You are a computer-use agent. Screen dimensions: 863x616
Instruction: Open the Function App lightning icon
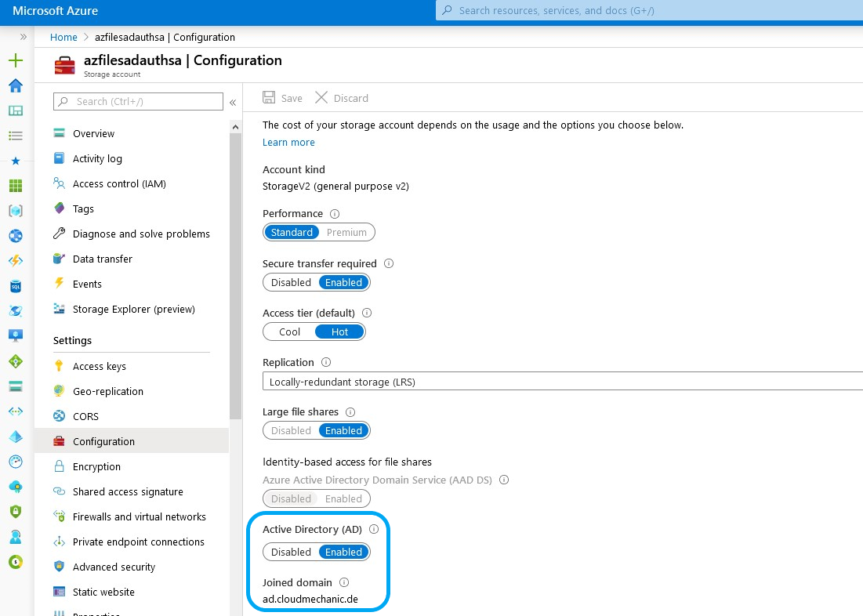coord(16,260)
